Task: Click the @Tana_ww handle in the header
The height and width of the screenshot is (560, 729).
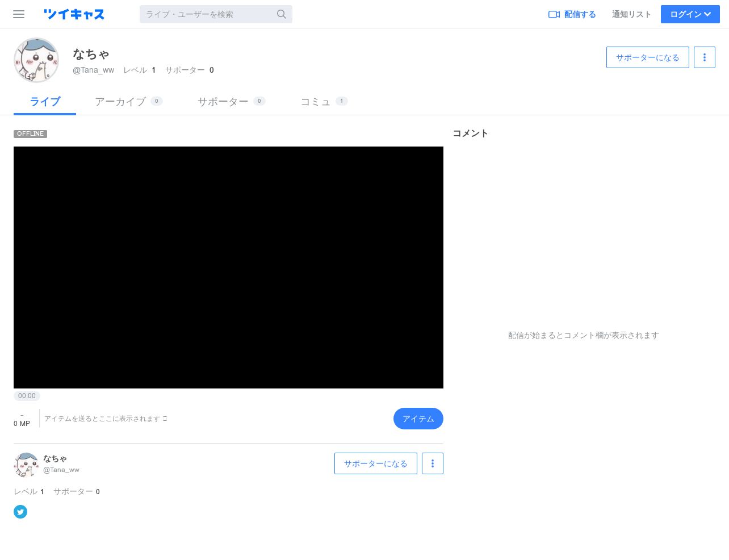Action: pos(93,70)
